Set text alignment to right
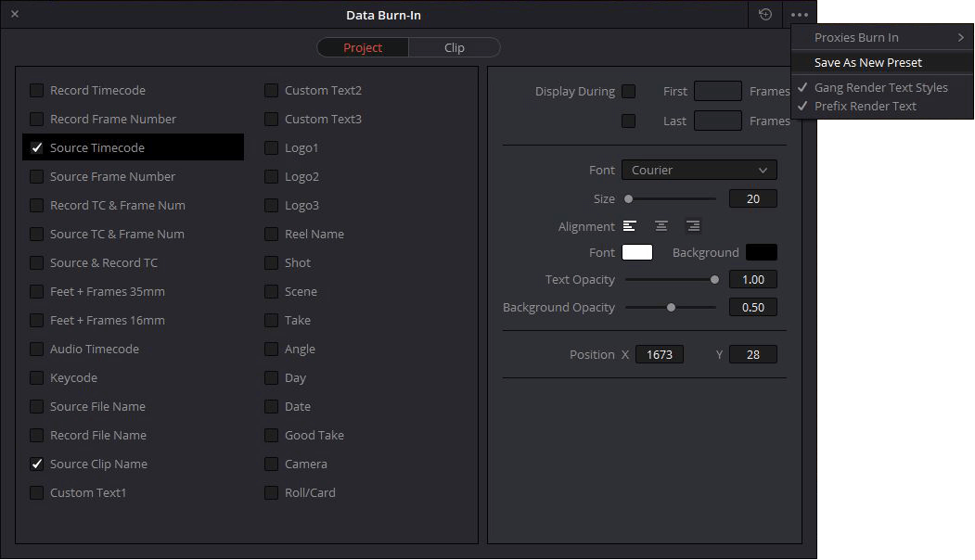 693,226
